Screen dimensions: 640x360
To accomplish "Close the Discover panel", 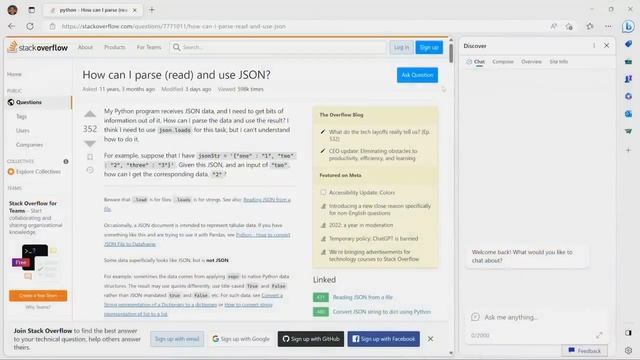I will coord(607,45).
